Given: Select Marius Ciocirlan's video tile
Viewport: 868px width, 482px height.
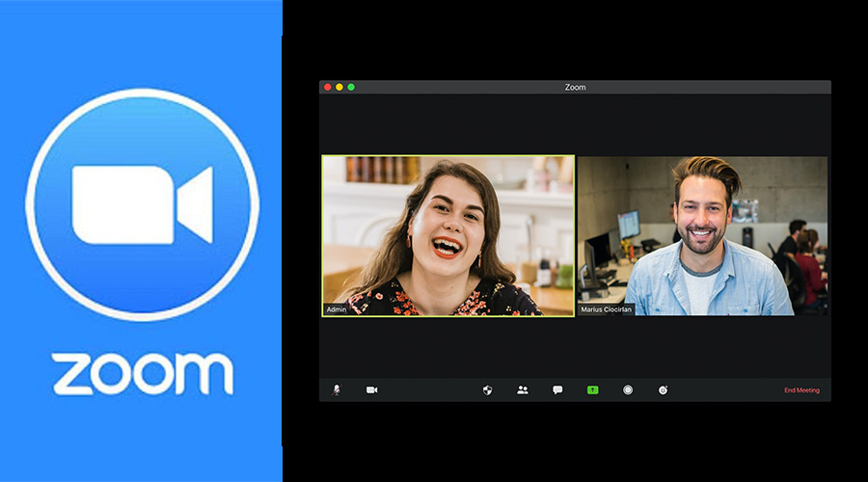Looking at the screenshot, I should pyautogui.click(x=702, y=236).
